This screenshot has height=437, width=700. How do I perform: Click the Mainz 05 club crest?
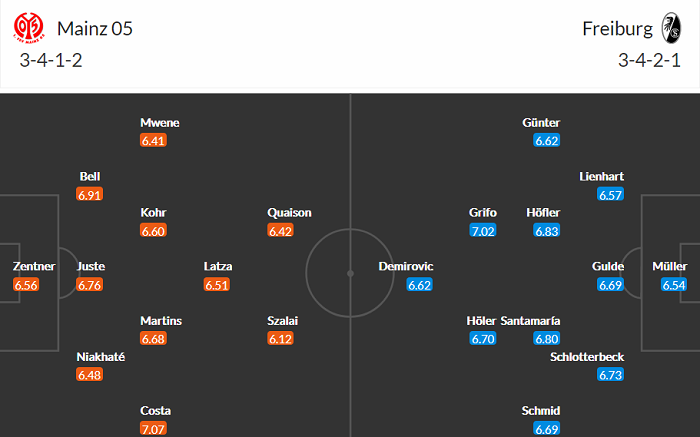pos(31,28)
